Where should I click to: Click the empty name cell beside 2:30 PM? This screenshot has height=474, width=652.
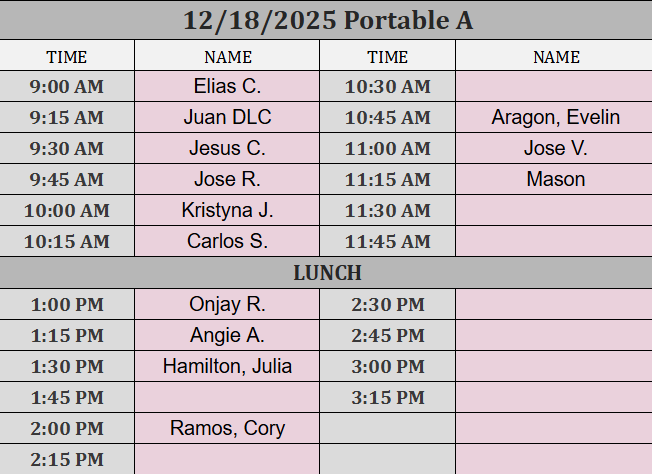point(553,305)
